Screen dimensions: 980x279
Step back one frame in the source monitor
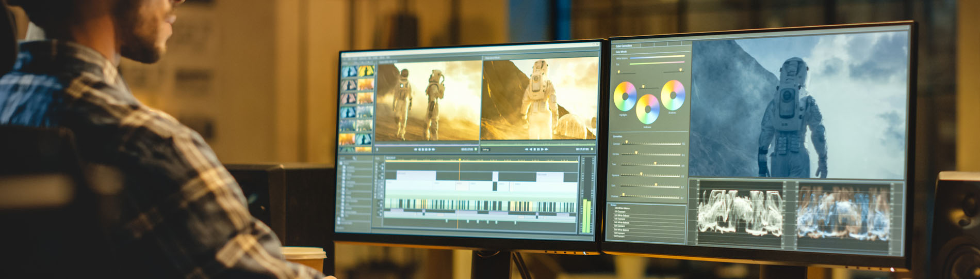[420, 149]
